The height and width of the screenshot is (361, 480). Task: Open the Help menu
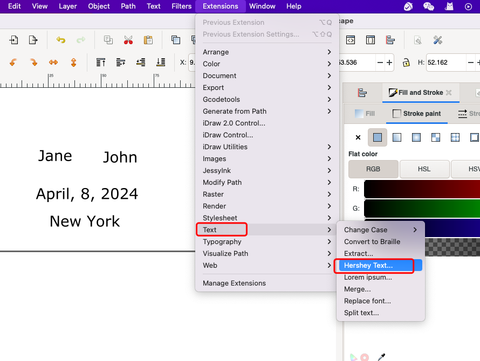coord(294,6)
